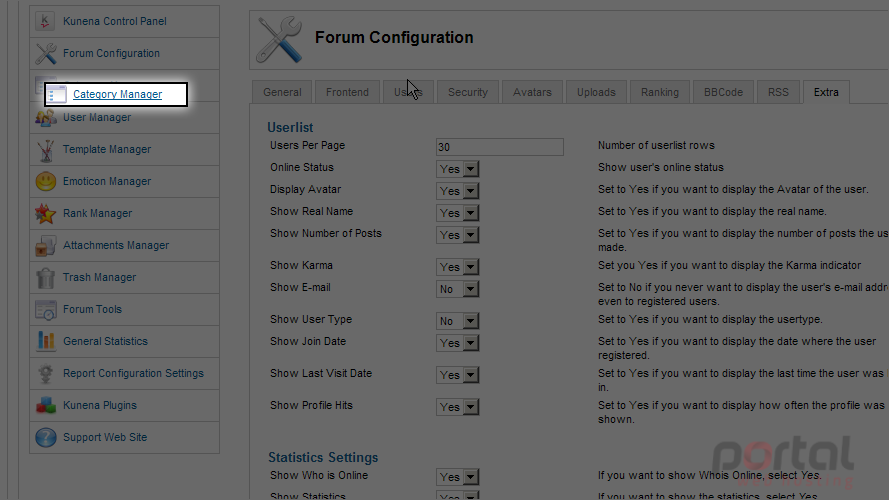Open Report Configuration Settings link
The image size is (889, 500).
(x=133, y=373)
